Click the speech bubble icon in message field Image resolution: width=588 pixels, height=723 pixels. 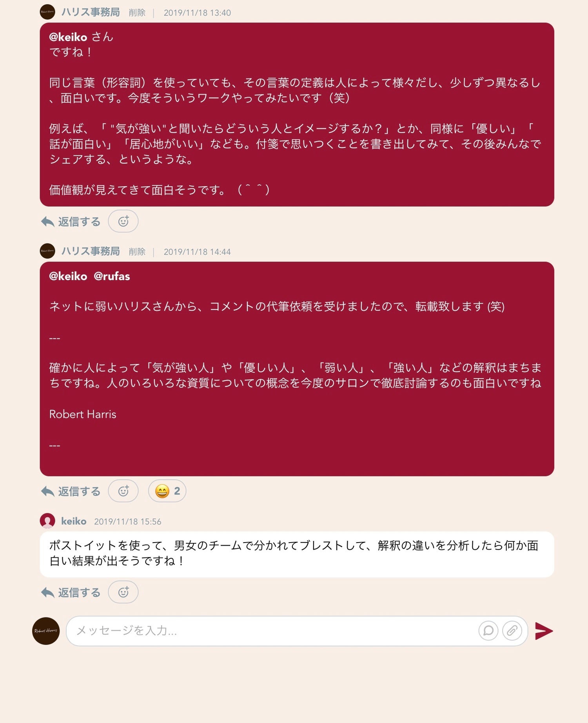tap(488, 631)
